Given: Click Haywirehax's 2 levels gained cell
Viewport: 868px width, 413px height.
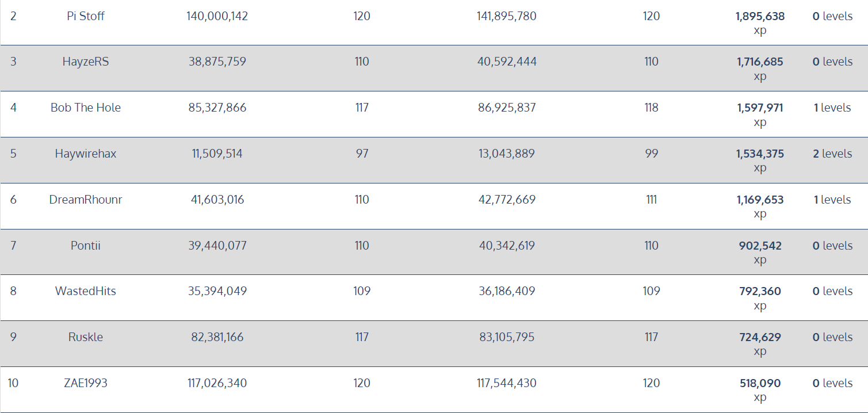Looking at the screenshot, I should click(x=832, y=154).
